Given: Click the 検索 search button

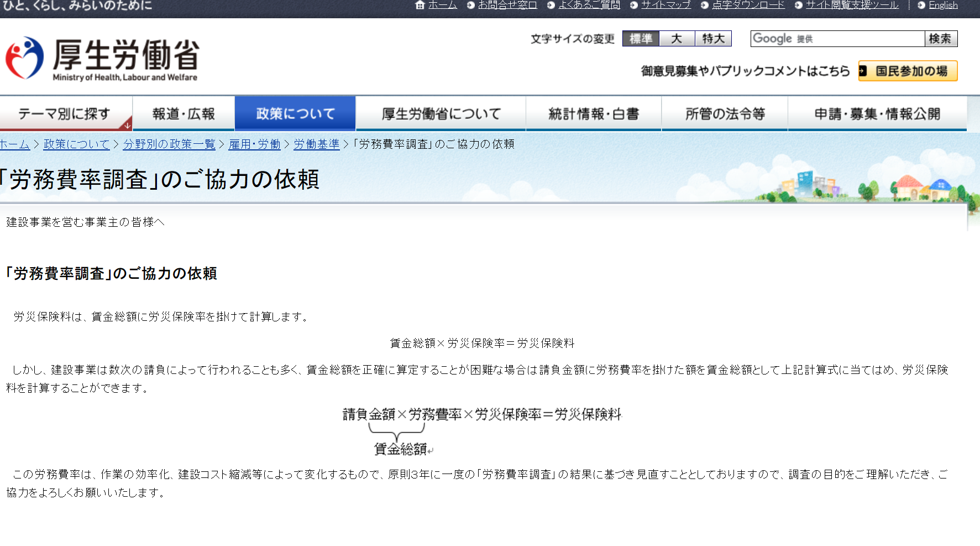Looking at the screenshot, I should pyautogui.click(x=940, y=39).
